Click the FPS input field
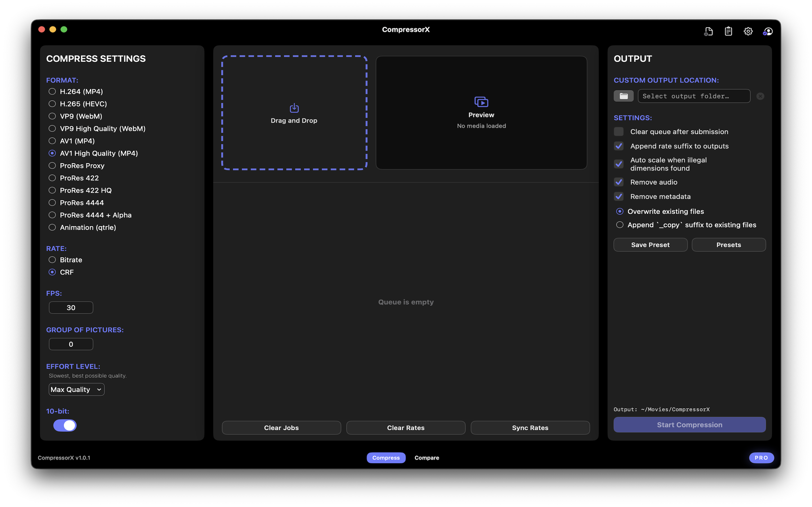Screen dimensions: 812x507 [x=71, y=307]
